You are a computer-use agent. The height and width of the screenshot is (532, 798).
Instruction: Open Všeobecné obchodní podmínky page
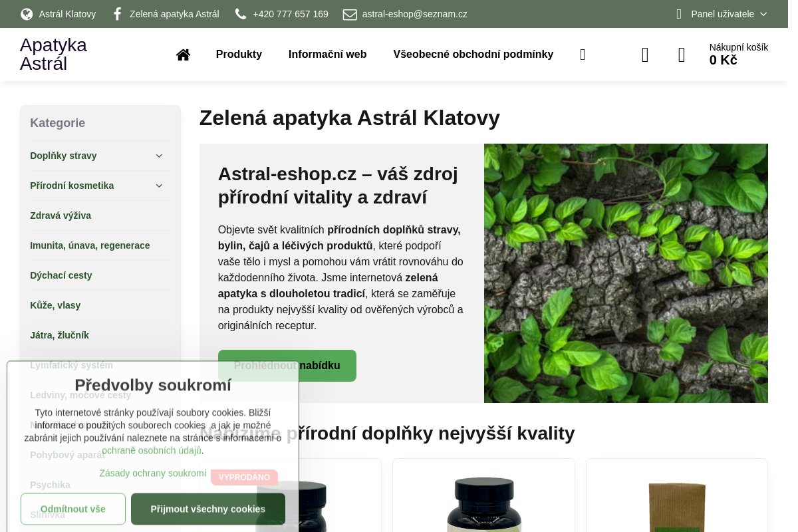473,55
